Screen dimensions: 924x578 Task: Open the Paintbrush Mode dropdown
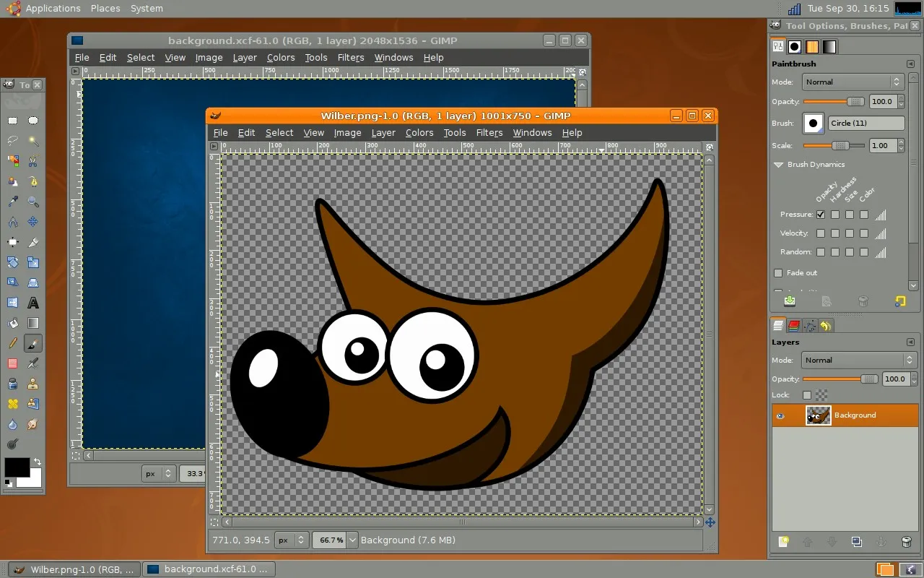point(853,82)
